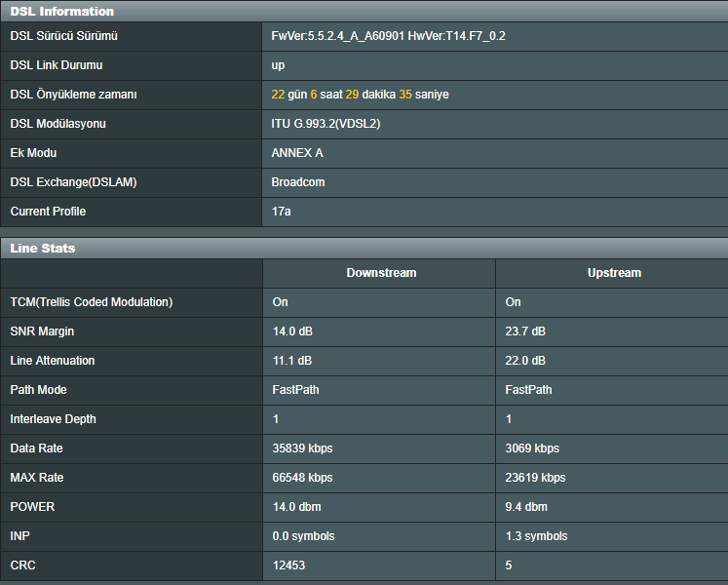Click the Path Mode row label
The image size is (728, 585).
[39, 390]
